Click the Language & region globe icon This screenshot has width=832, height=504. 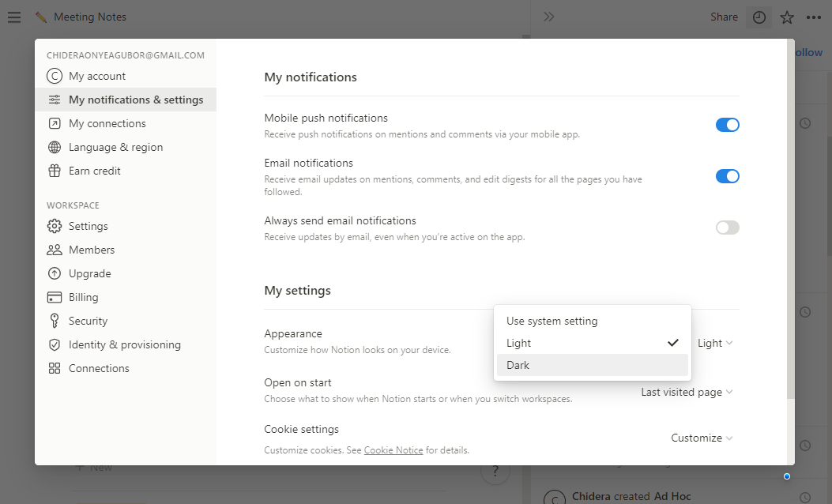click(x=54, y=147)
